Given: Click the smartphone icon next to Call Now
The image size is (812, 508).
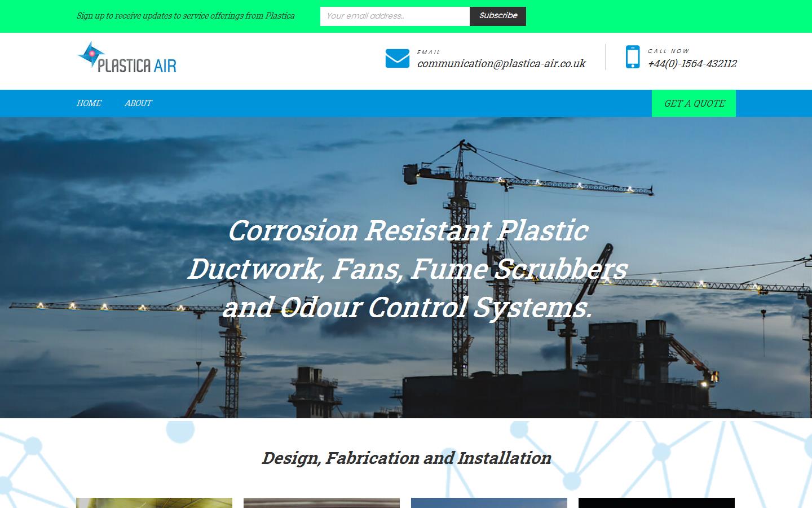Looking at the screenshot, I should tap(632, 57).
